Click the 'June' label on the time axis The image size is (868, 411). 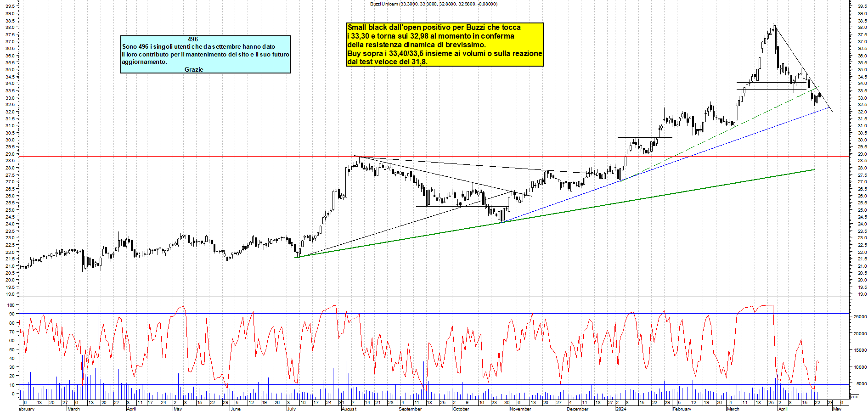tap(235, 409)
